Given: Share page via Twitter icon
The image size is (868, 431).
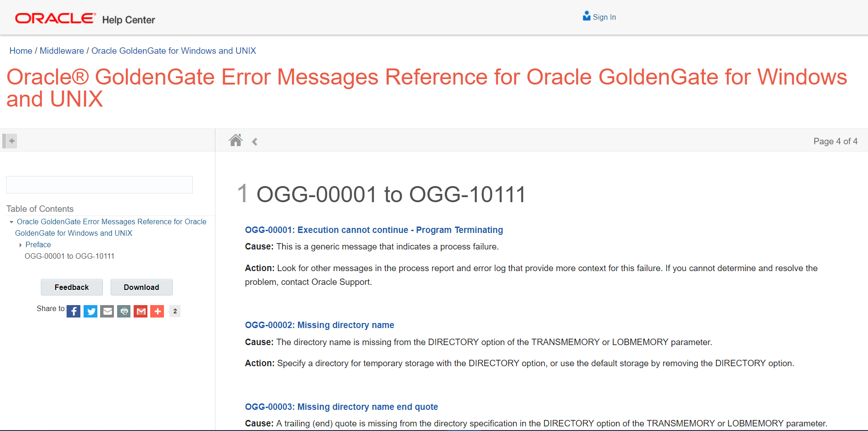Looking at the screenshot, I should point(90,311).
